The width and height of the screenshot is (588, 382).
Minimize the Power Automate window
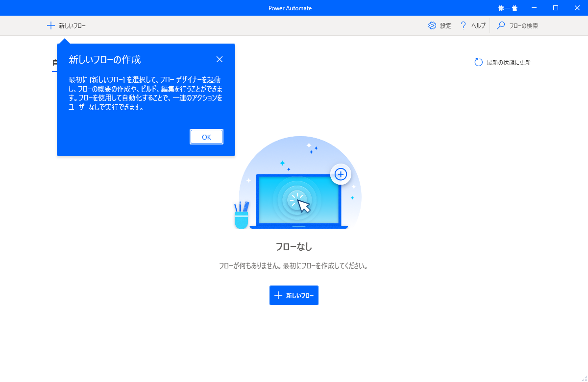click(534, 8)
